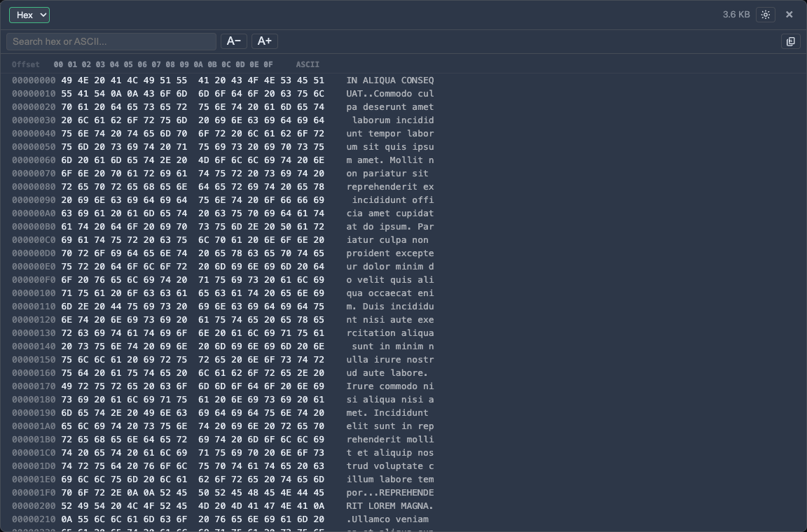Click ASCII text 't et aliquip nos'

(x=390, y=453)
